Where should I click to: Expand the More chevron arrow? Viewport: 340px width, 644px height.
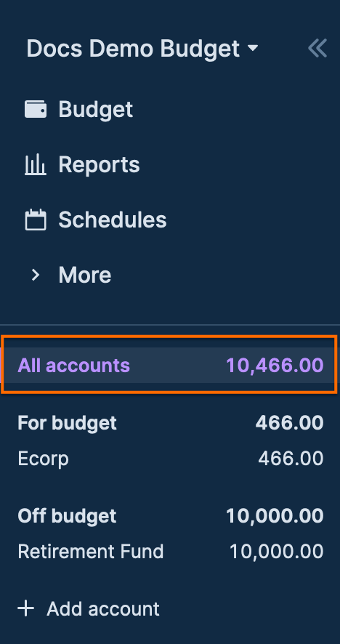click(x=36, y=275)
